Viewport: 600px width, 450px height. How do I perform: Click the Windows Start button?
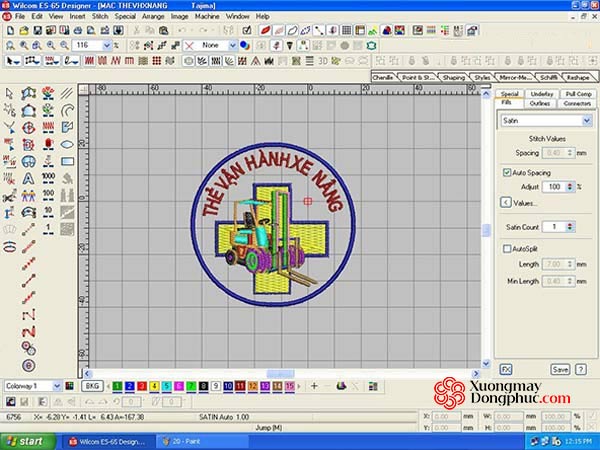(25, 440)
